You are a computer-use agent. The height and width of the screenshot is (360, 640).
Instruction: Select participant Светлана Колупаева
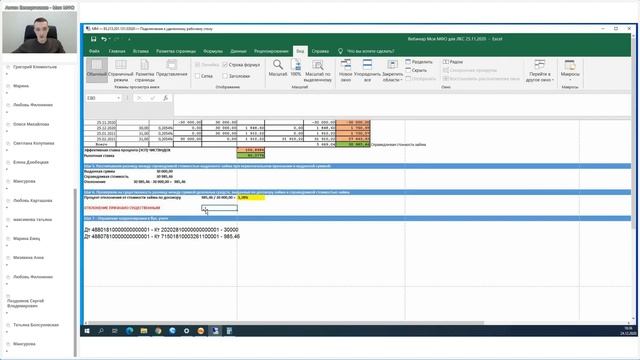point(33,143)
